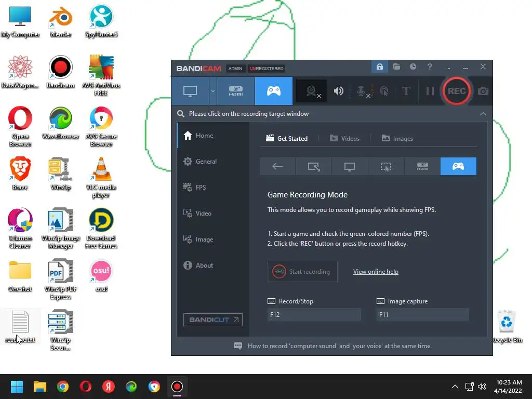Open the BANDICUT button
The image size is (532, 399).
click(212, 320)
